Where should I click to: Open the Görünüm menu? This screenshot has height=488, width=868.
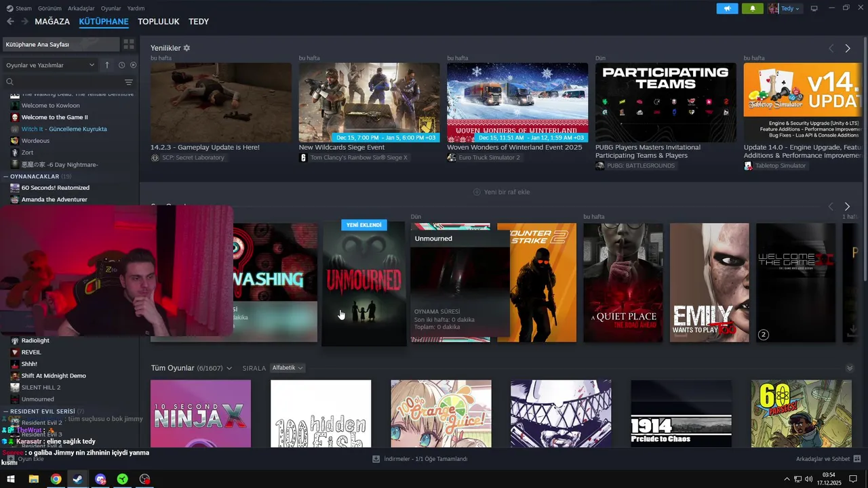50,8
